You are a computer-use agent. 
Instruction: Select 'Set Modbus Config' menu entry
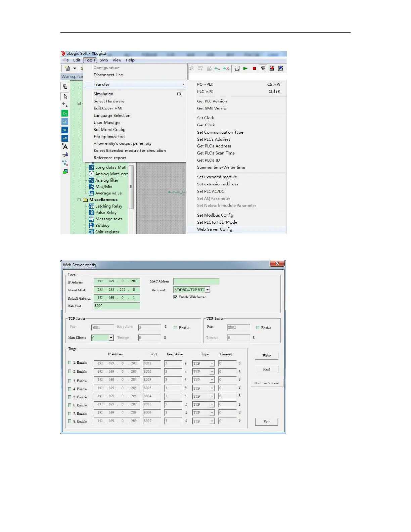[x=215, y=215]
